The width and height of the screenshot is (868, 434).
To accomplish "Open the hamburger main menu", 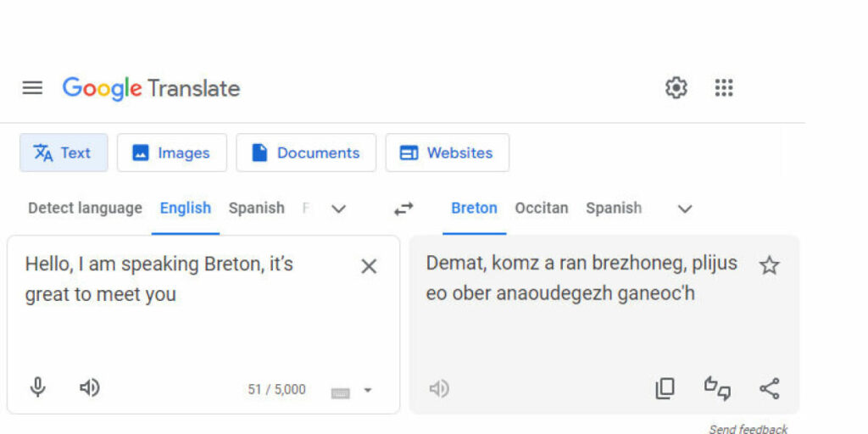I will click(32, 87).
